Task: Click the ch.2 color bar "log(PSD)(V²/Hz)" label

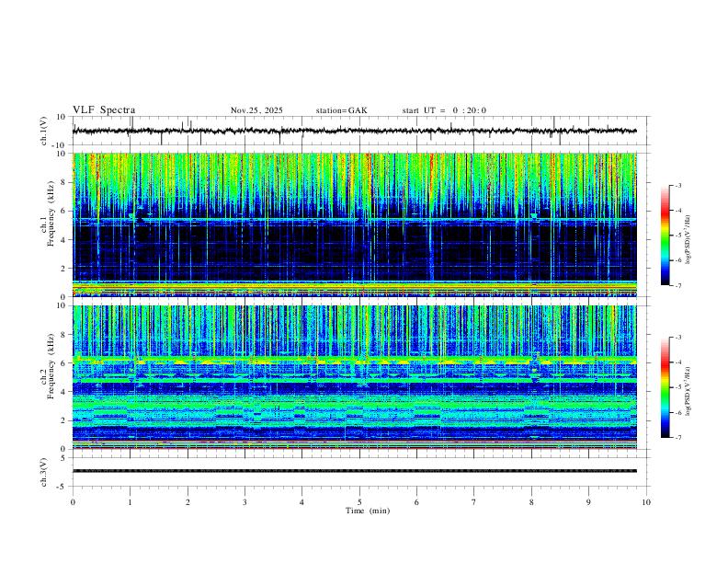Action: coord(688,391)
